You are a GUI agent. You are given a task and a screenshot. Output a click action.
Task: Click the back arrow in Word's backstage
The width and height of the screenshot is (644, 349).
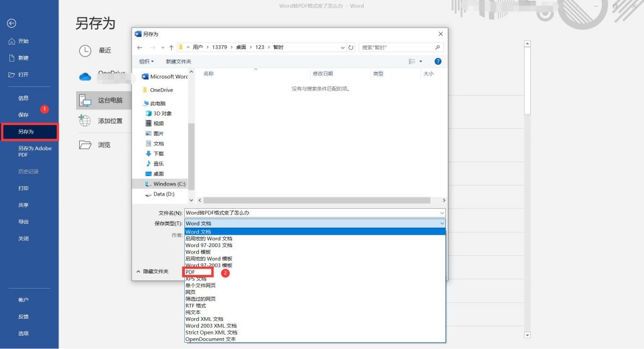(11, 23)
